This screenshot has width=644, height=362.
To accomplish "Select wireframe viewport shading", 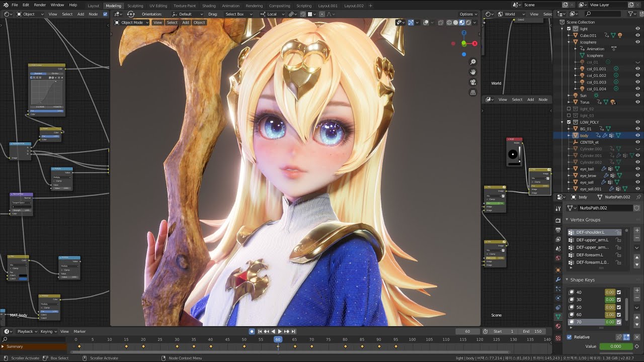I will tap(450, 22).
